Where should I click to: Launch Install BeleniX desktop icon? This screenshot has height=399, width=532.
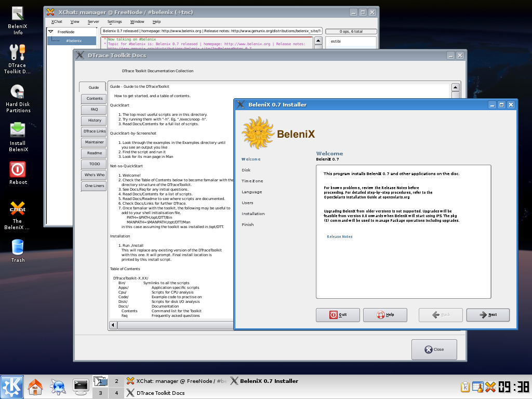click(18, 137)
